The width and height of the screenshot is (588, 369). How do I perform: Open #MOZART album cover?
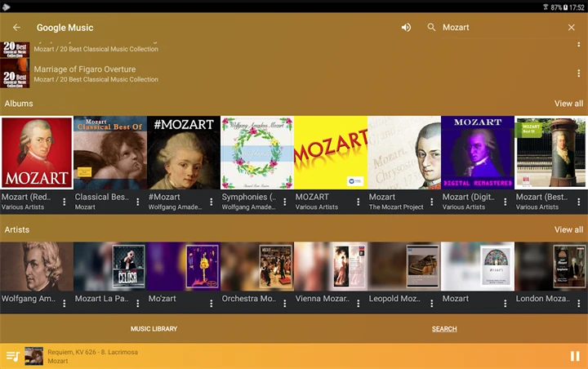(184, 153)
